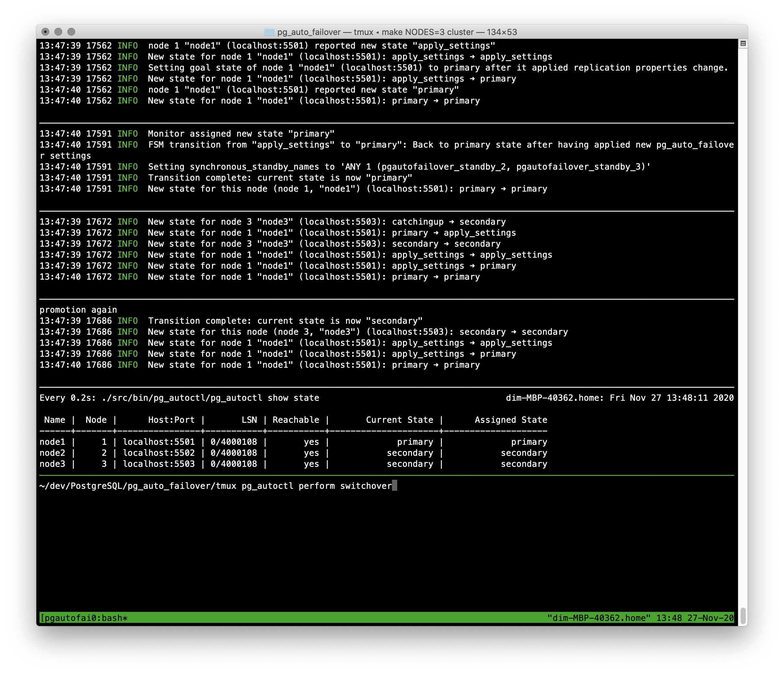Click the 'New state for this node (node 3' line

tap(304, 331)
